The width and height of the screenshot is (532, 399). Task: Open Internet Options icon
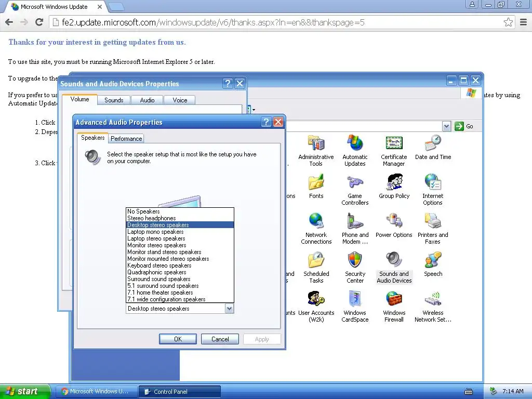click(x=433, y=190)
